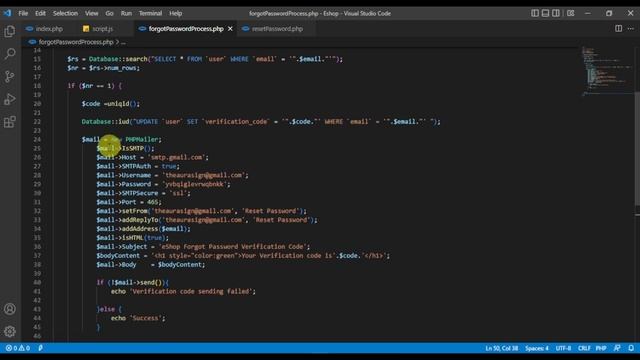Click 'Verification code sending failed' text
The image size is (640, 360).
[191, 291]
